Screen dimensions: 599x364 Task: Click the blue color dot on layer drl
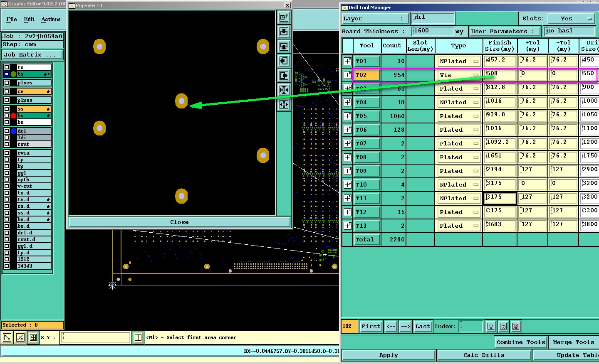pos(13,131)
